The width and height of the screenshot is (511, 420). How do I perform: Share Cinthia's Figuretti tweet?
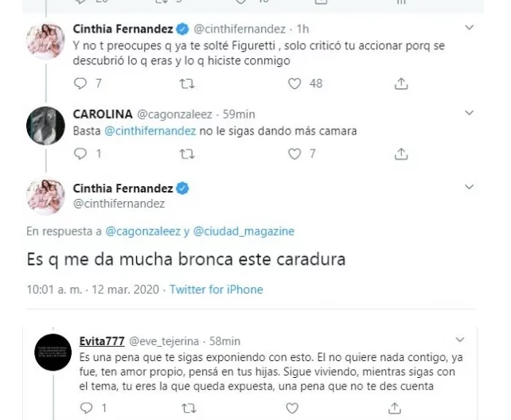[x=402, y=83]
